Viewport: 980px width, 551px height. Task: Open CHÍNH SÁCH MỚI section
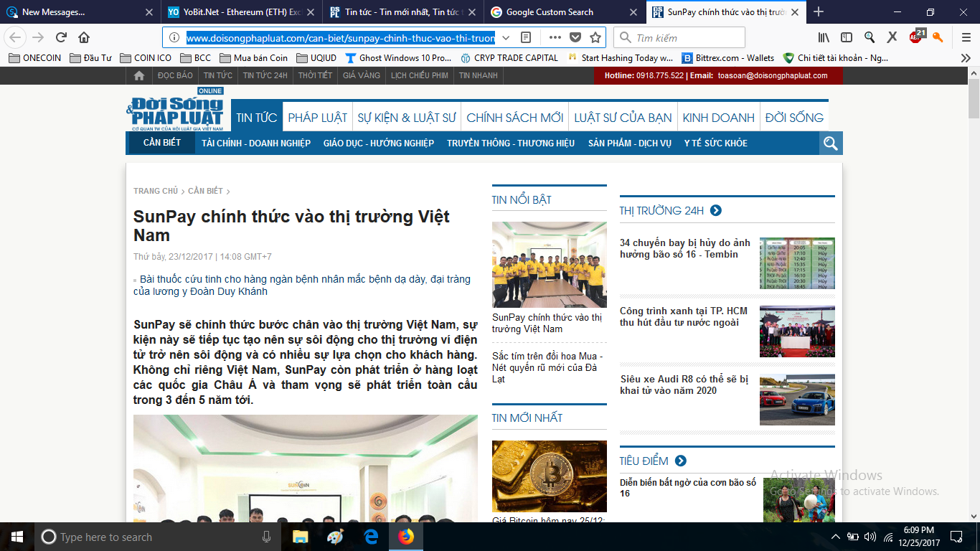(515, 118)
